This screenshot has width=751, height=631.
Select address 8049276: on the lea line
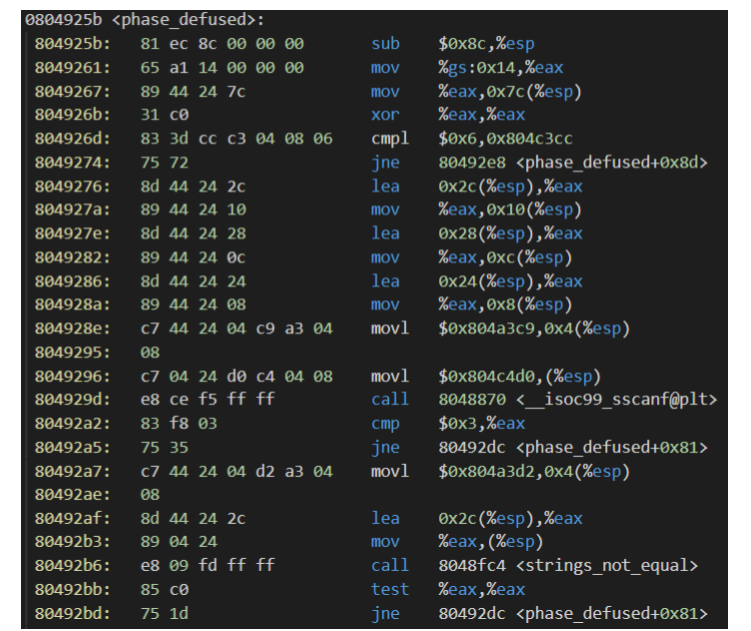(72, 186)
